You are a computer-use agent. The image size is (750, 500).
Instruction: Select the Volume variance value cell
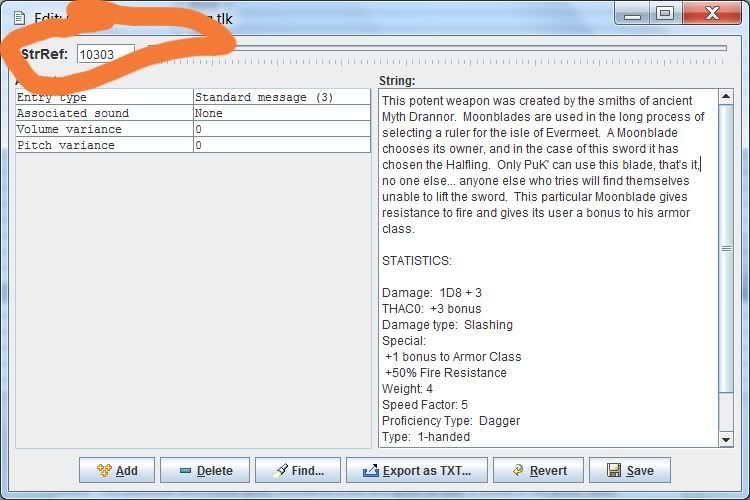coord(281,130)
